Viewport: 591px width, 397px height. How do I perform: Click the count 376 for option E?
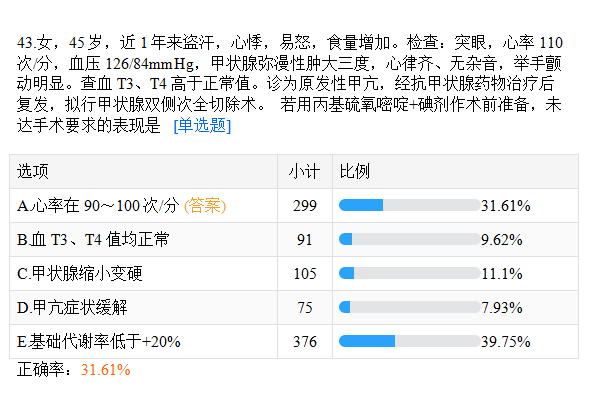point(305,342)
